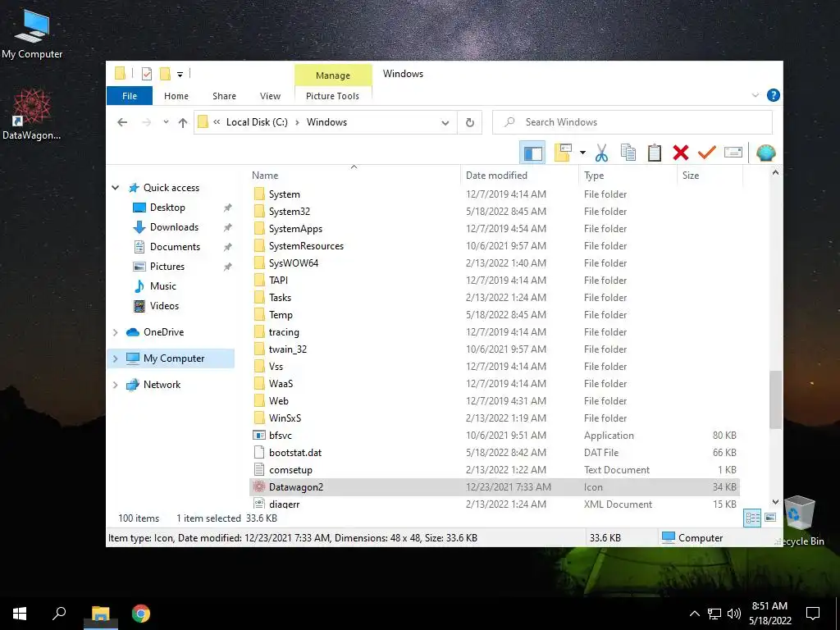Open recent locations dropdown arrow
Image resolution: width=840 pixels, height=630 pixels.
pos(166,122)
